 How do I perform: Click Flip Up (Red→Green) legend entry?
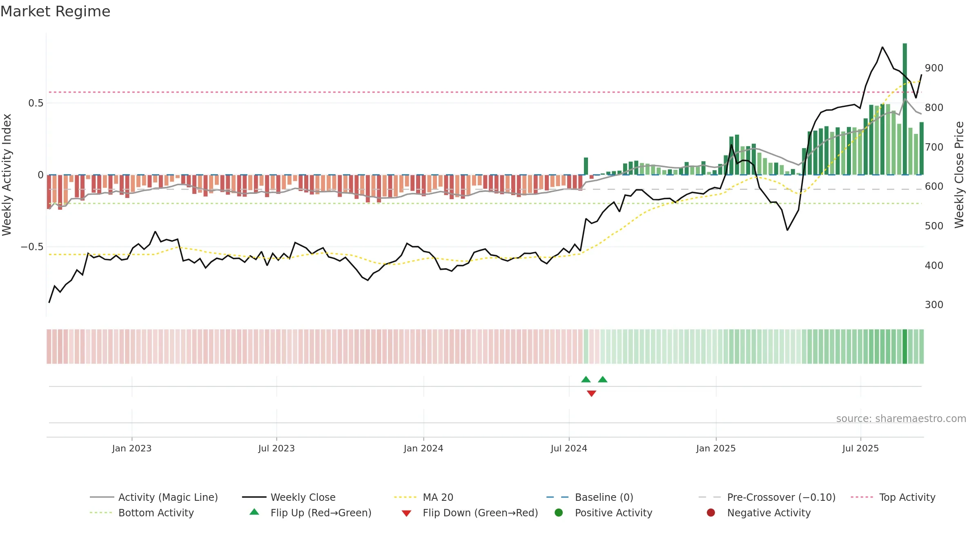(310, 513)
